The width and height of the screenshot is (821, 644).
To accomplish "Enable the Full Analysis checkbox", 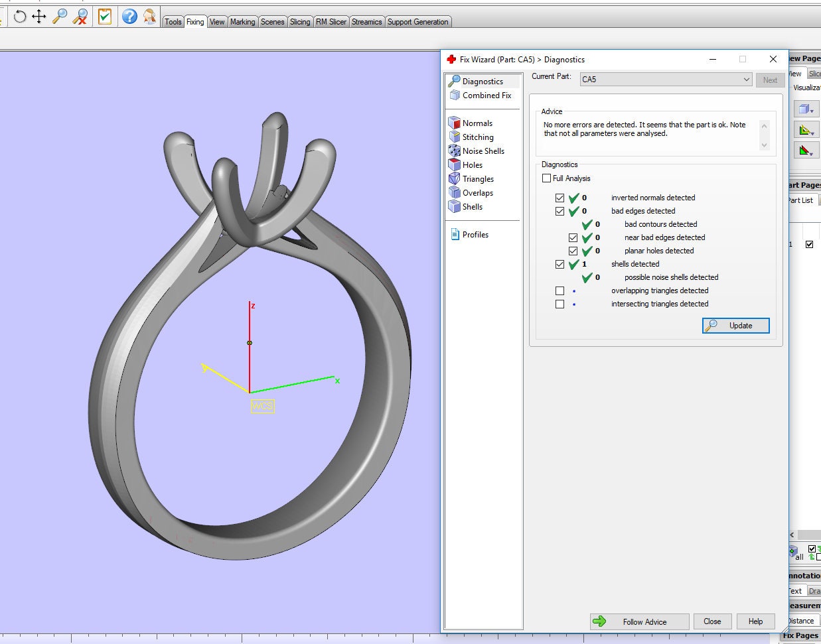I will pyautogui.click(x=546, y=178).
